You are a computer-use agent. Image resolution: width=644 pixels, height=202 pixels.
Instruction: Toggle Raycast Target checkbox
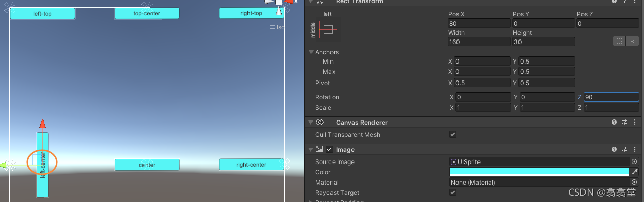tap(452, 193)
